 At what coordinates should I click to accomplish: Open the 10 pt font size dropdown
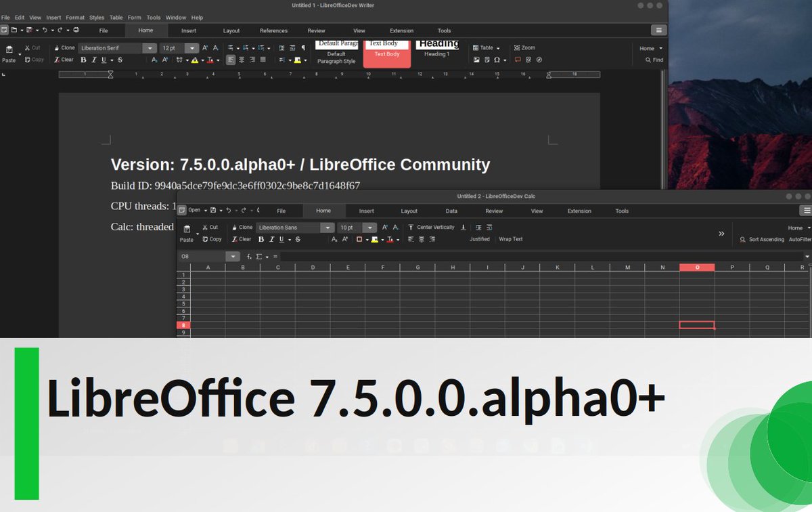(x=369, y=228)
